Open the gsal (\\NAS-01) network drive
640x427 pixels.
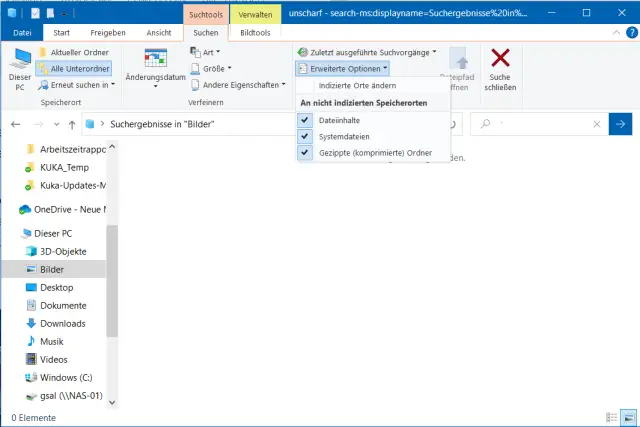(x=64, y=395)
